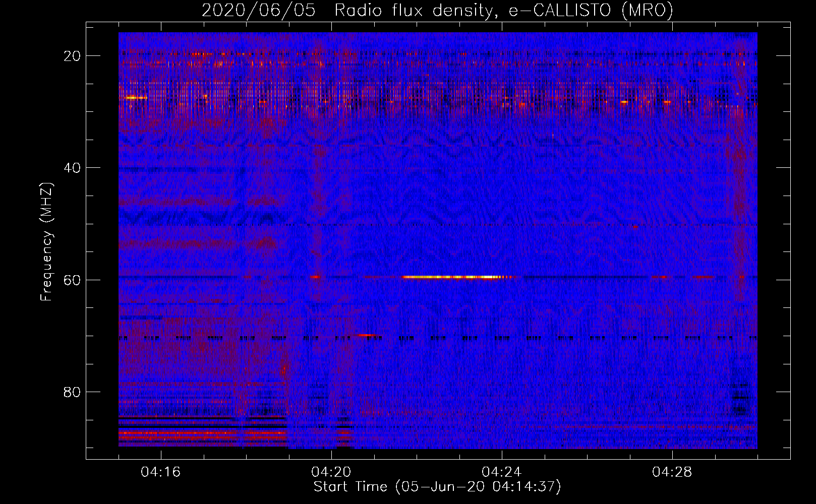Click the plot title '2020/06/05 Radio flux density, e-CALLISTO (MRO)'
816x504 pixels.
point(437,10)
